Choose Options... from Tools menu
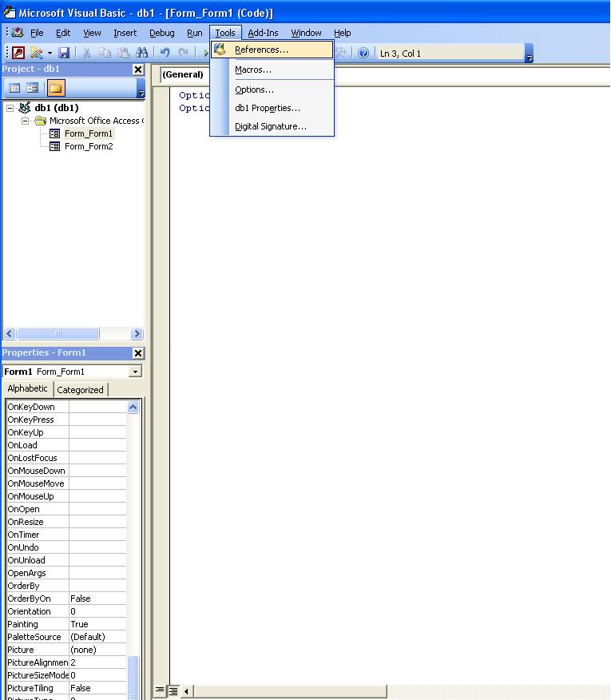 (x=272, y=89)
